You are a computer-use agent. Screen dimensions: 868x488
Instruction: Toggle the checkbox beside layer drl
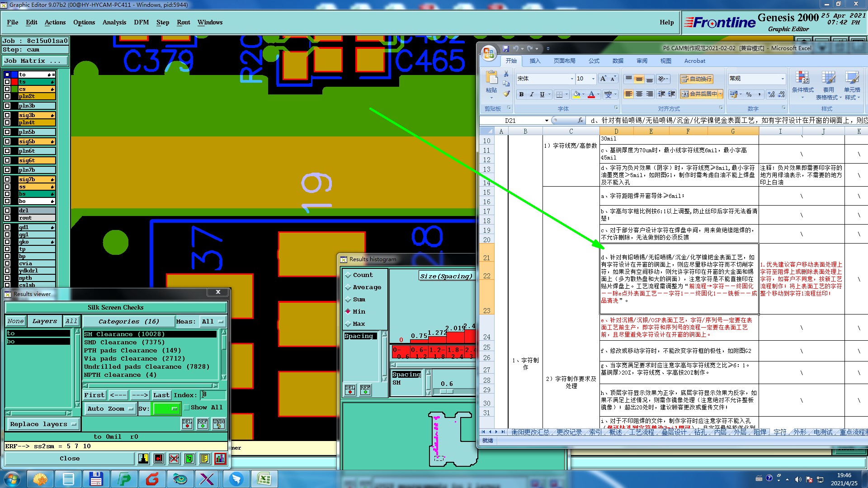click(x=7, y=211)
